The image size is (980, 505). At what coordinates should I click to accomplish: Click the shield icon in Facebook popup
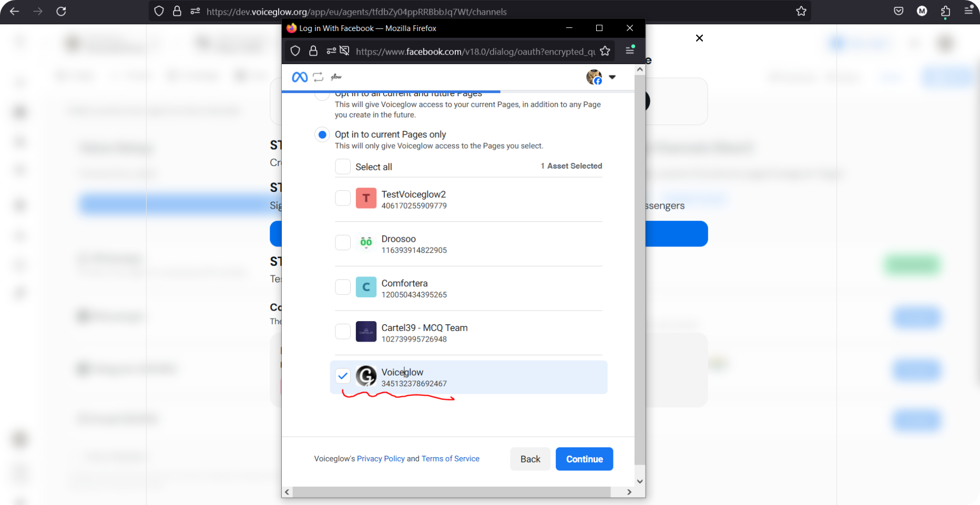[295, 51]
